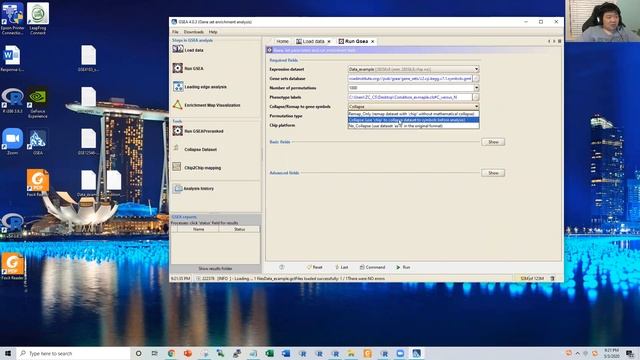Select No_Collapse option in dropdown list
The height and width of the screenshot is (360, 640).
[x=413, y=126]
